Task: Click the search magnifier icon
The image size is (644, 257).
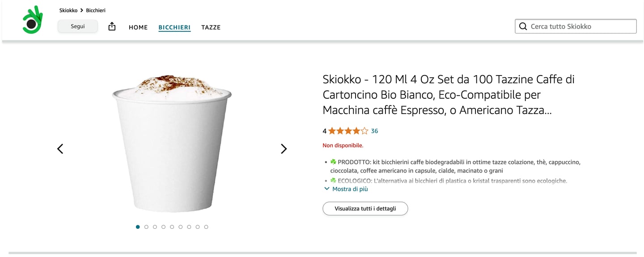Action: 523,26
